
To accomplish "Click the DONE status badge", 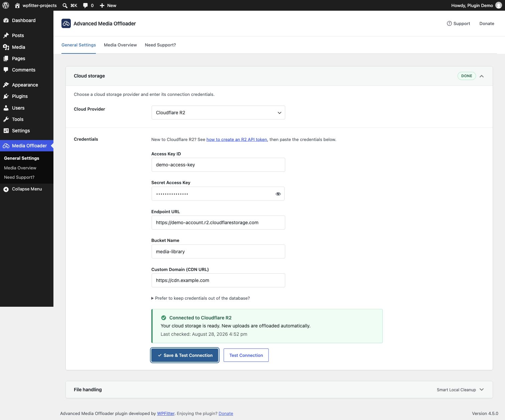I will click(x=467, y=76).
